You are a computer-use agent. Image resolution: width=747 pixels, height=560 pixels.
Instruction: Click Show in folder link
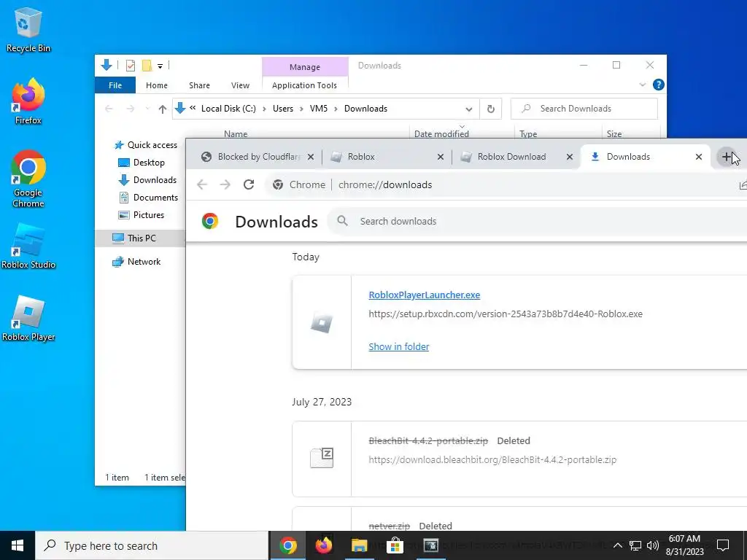(399, 346)
